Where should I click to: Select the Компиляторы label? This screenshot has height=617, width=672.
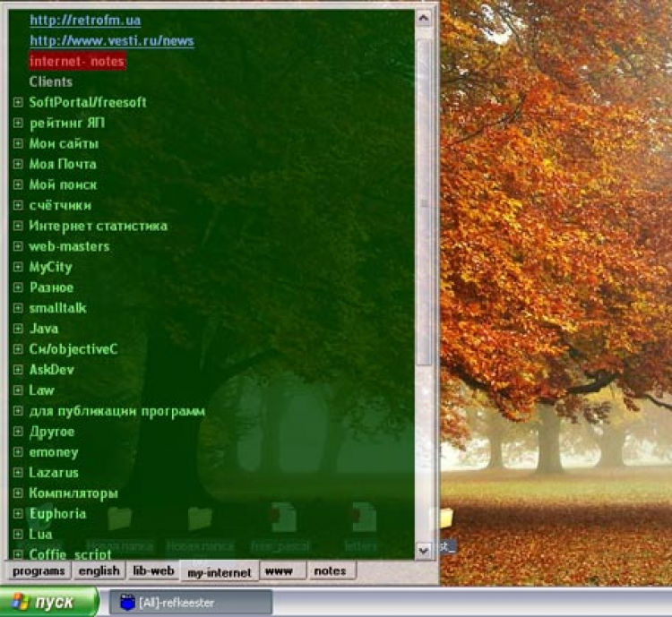coord(73,493)
